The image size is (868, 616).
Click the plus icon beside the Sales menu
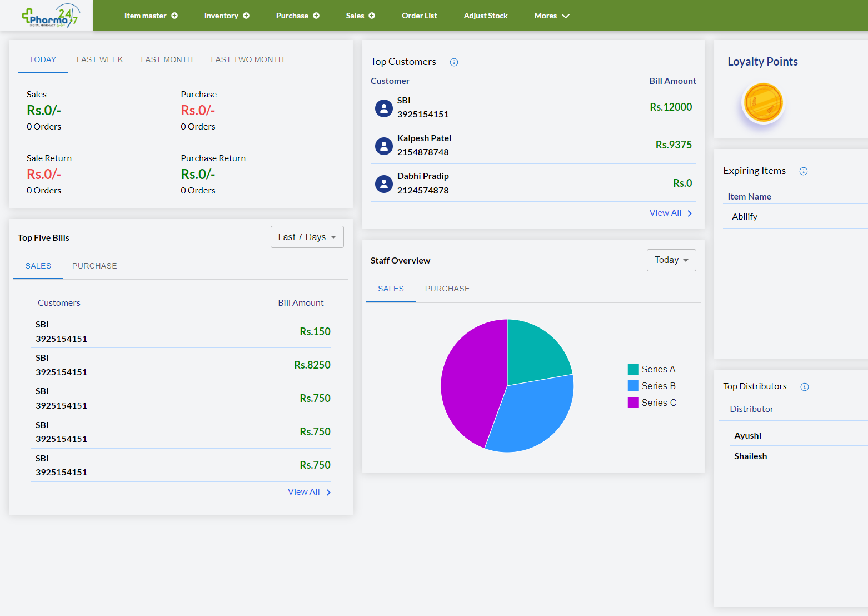[372, 16]
